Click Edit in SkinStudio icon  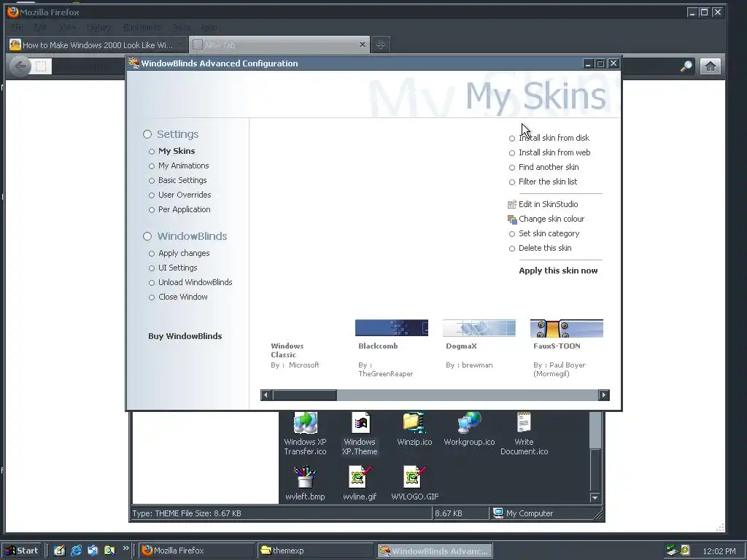point(512,204)
